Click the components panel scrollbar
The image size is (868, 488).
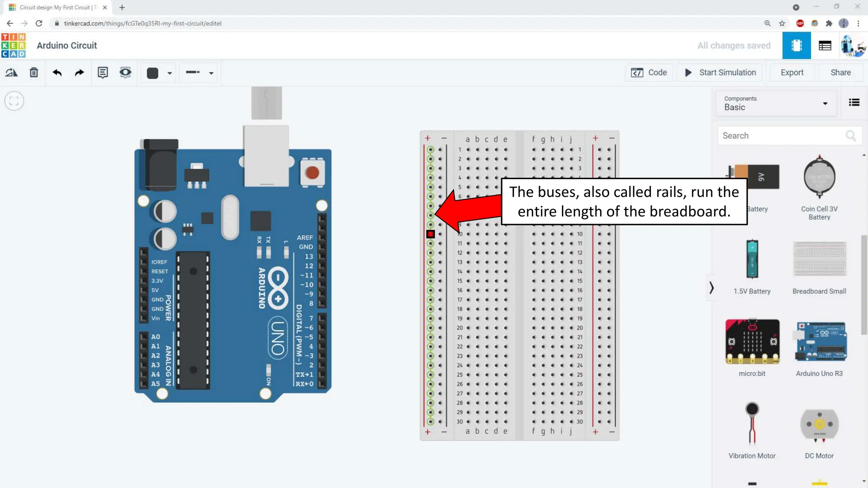click(x=864, y=285)
